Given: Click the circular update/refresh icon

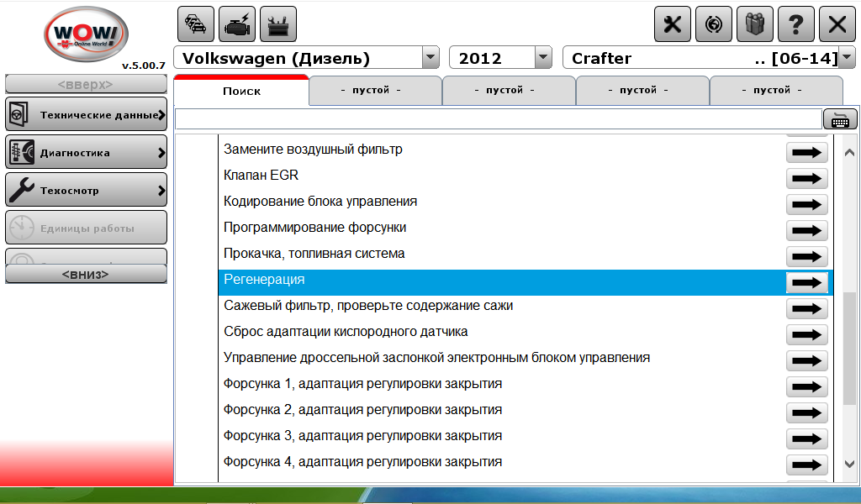Looking at the screenshot, I should click(714, 24).
